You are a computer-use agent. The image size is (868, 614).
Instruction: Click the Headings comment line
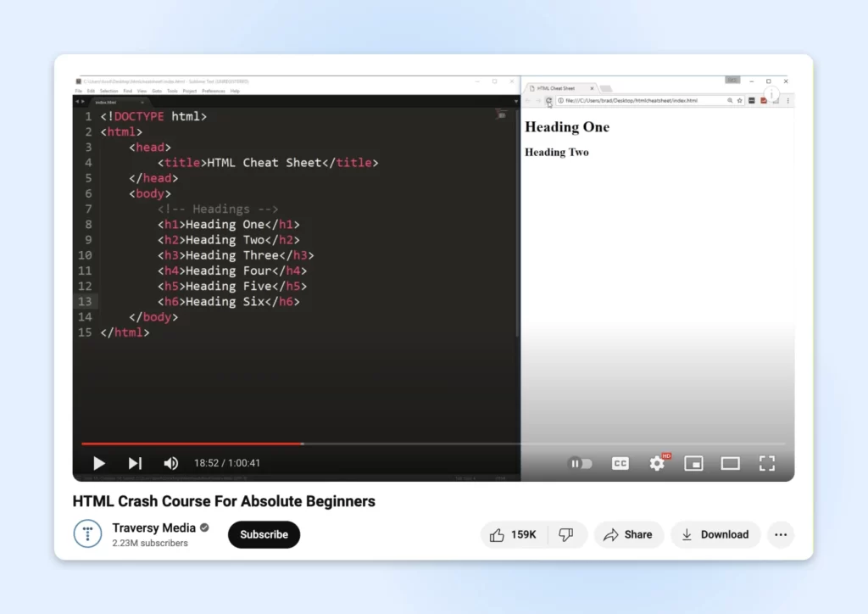click(218, 209)
